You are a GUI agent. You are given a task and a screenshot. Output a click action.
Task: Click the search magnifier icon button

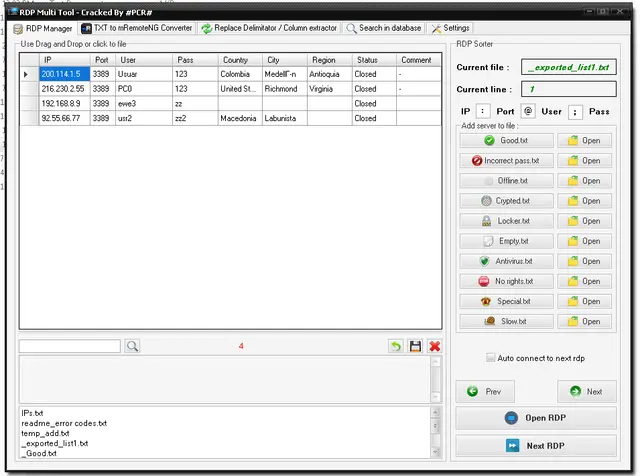pos(132,346)
